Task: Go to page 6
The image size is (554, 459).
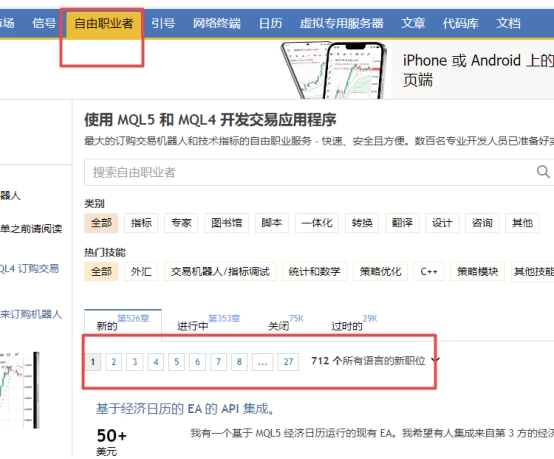Action: tap(197, 362)
